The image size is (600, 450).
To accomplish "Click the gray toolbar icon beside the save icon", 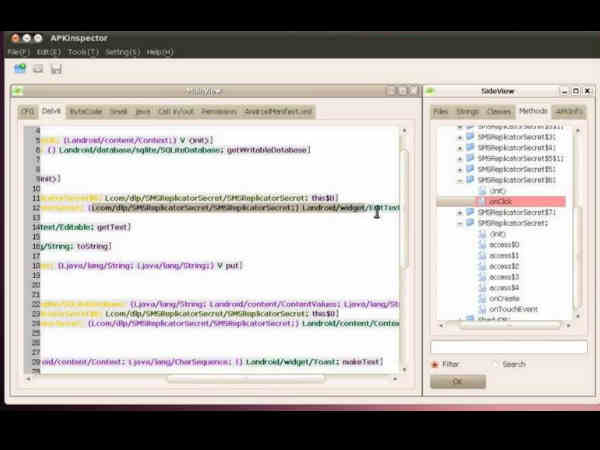I will pyautogui.click(x=38, y=69).
